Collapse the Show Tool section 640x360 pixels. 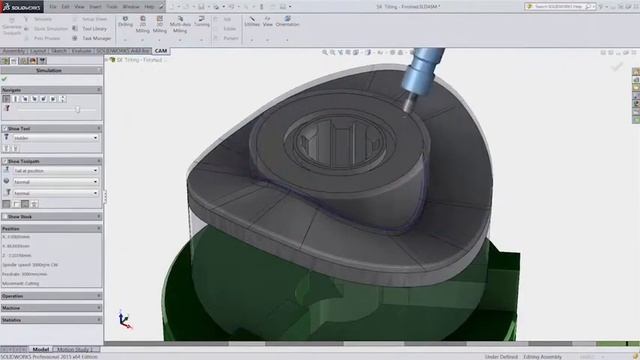[x=98, y=129]
